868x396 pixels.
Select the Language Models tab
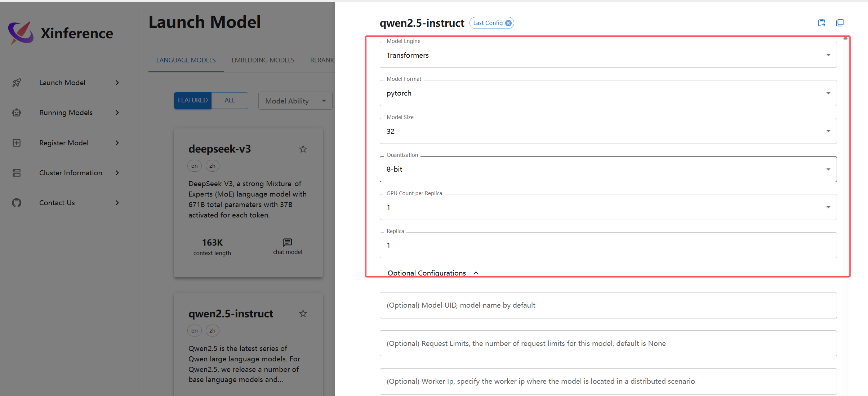pyautogui.click(x=186, y=60)
